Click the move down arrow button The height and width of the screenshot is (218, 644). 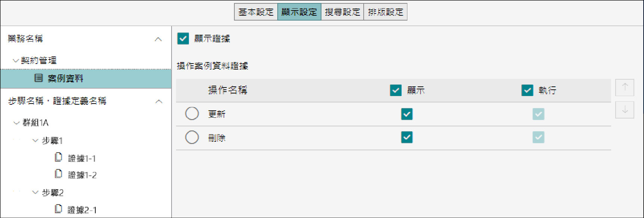(625, 110)
